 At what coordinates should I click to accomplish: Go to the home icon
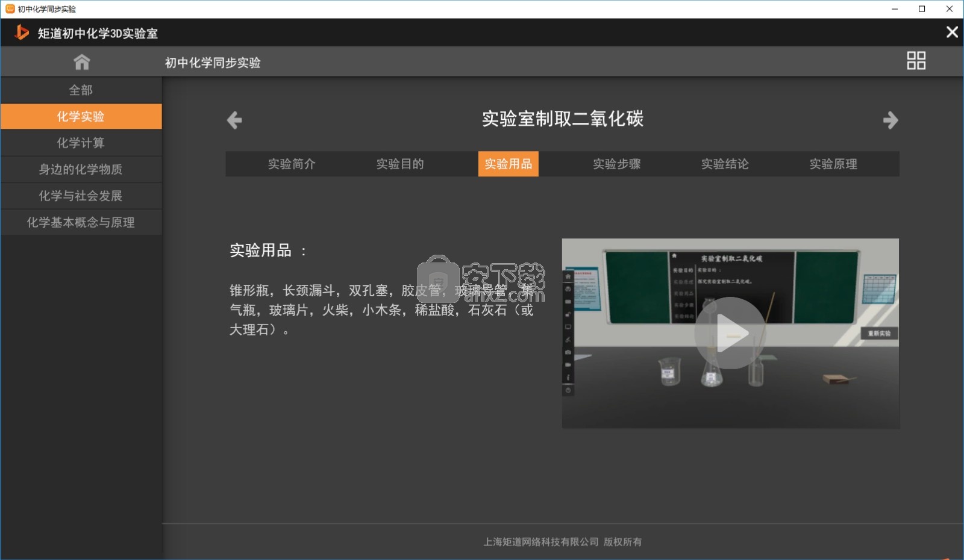pos(81,62)
